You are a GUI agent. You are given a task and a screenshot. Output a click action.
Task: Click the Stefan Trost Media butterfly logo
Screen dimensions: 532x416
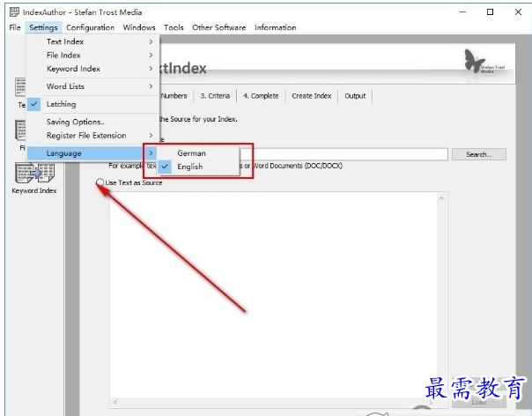(x=484, y=62)
